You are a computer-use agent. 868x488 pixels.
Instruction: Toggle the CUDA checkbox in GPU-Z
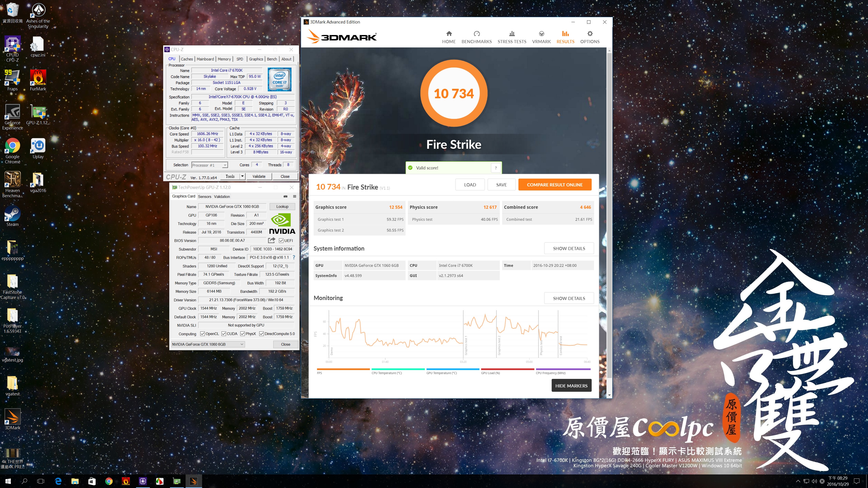click(x=223, y=334)
